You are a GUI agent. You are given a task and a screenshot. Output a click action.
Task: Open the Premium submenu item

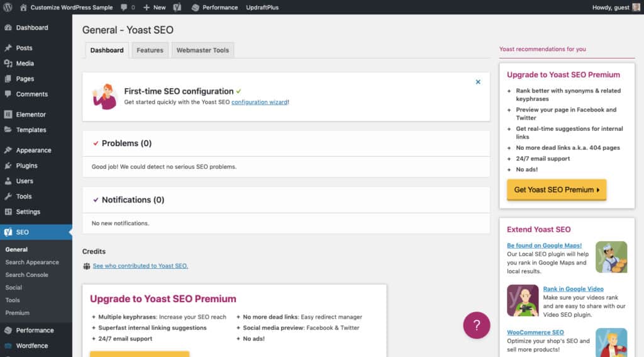pyautogui.click(x=17, y=313)
